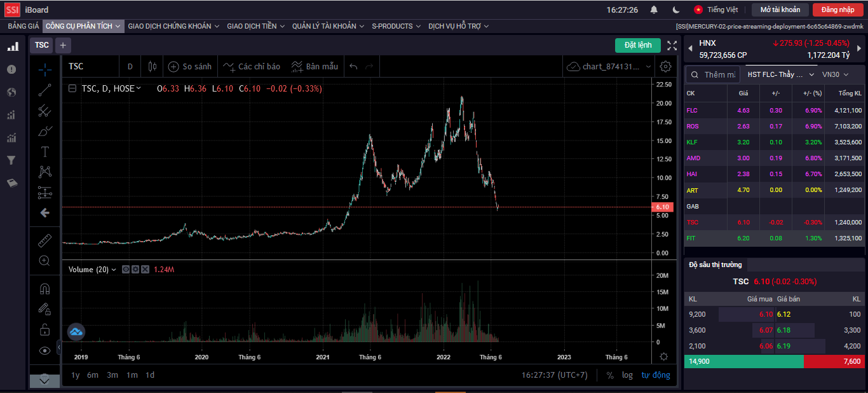Select the patterns drawing tool
The image size is (868, 393).
[x=44, y=172]
